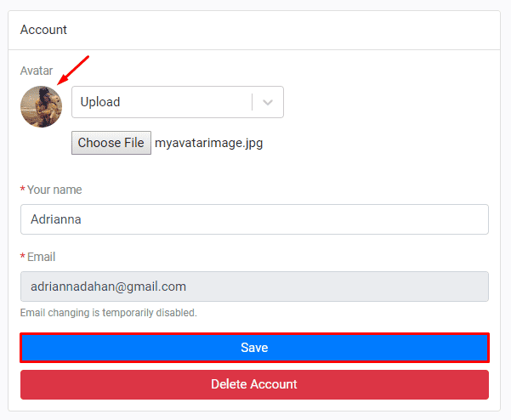Click the Account heading text
The image size is (511, 420).
[43, 30]
